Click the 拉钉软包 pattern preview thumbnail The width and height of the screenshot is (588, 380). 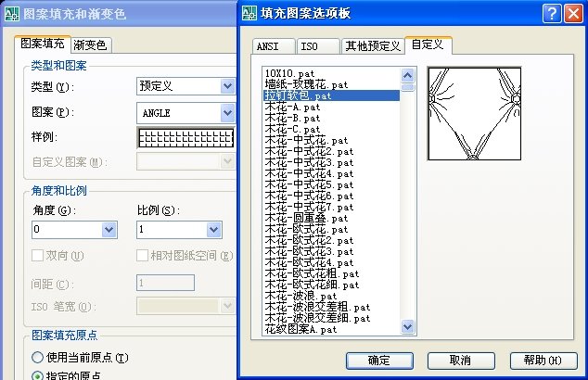tap(474, 114)
